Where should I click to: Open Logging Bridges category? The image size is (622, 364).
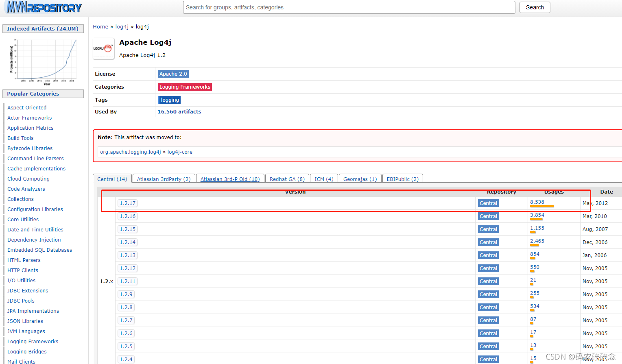(x=27, y=352)
